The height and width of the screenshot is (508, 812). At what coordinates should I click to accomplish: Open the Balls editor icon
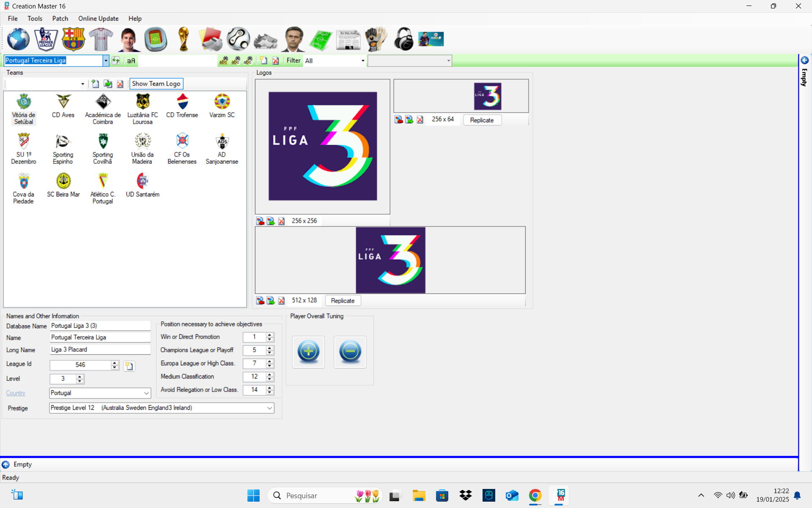pyautogui.click(x=238, y=39)
